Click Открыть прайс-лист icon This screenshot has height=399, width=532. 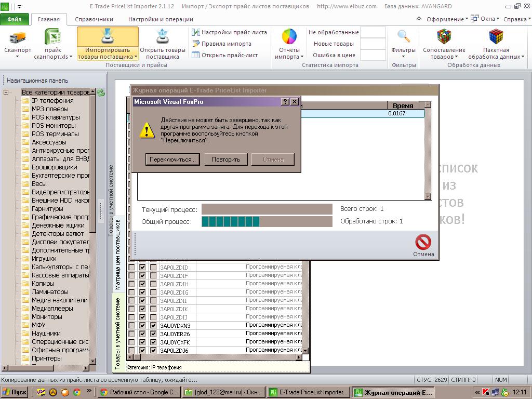click(195, 55)
